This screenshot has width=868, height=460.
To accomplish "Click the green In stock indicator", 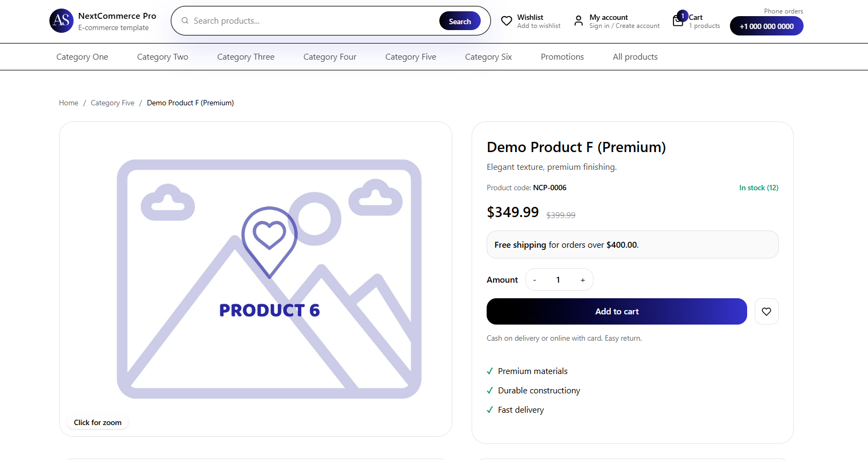I will (x=758, y=188).
